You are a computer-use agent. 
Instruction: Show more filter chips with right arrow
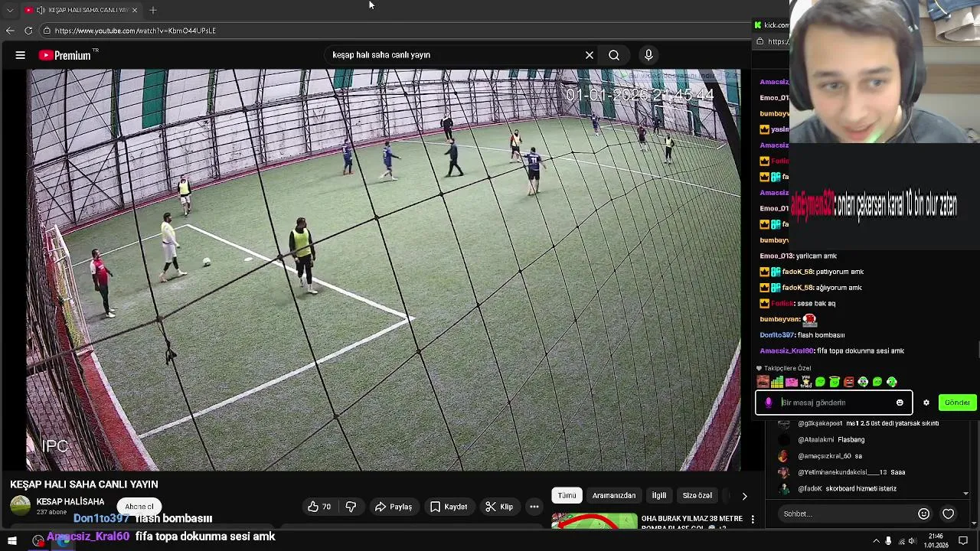pos(744,496)
